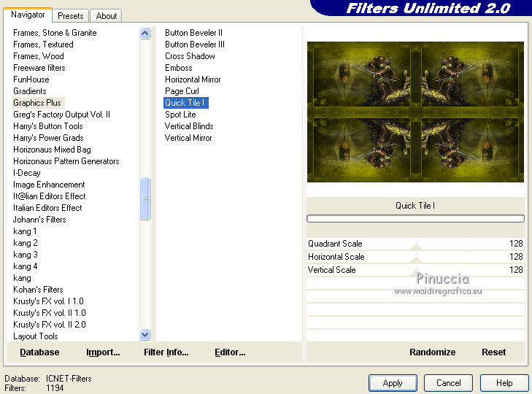Image resolution: width=532 pixels, height=394 pixels.
Task: Select Horizonaus Mixed Bag category
Action: point(52,150)
